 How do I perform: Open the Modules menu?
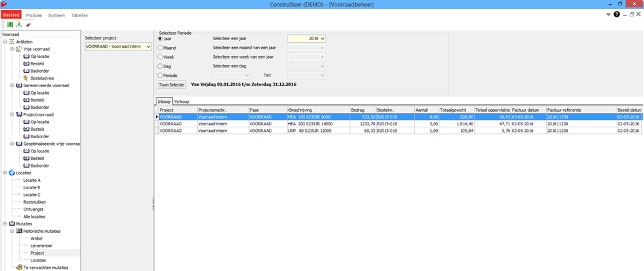pyautogui.click(x=34, y=15)
